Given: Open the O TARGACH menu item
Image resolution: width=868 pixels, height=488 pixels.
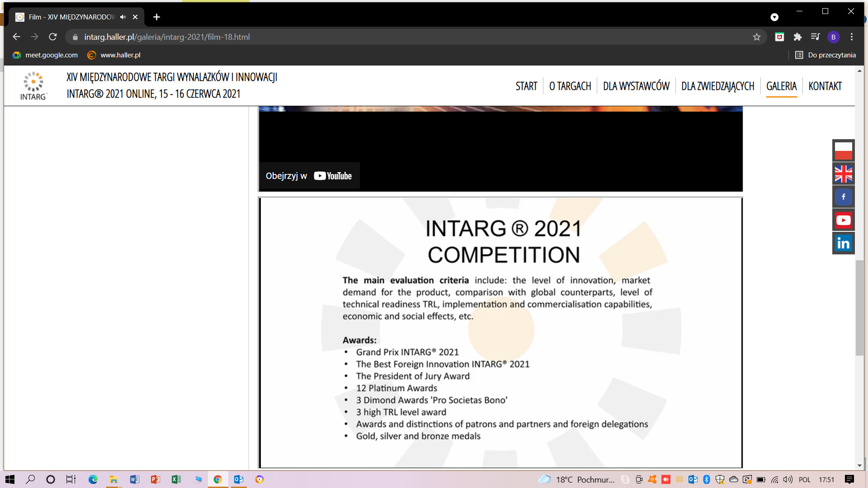Looking at the screenshot, I should 570,86.
